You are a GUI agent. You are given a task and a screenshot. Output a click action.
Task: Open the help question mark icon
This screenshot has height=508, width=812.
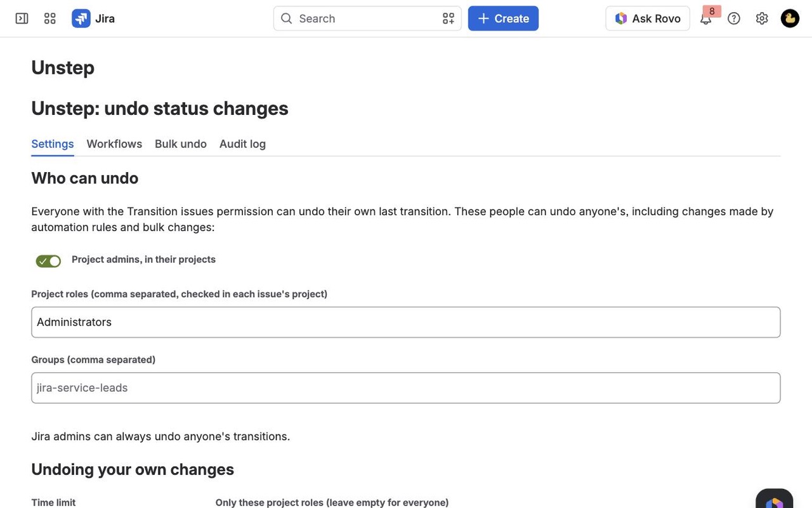[734, 18]
